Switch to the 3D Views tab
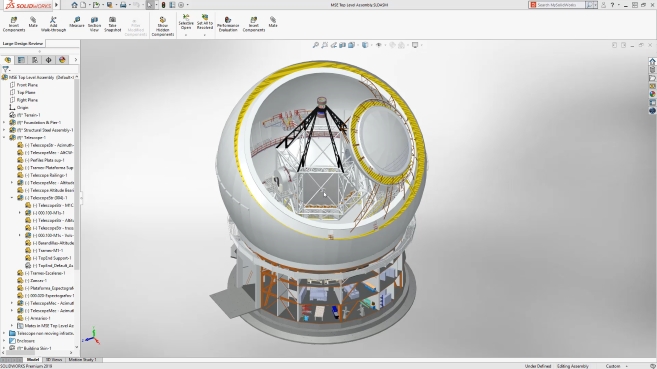Image resolution: width=657 pixels, height=369 pixels. click(54, 360)
